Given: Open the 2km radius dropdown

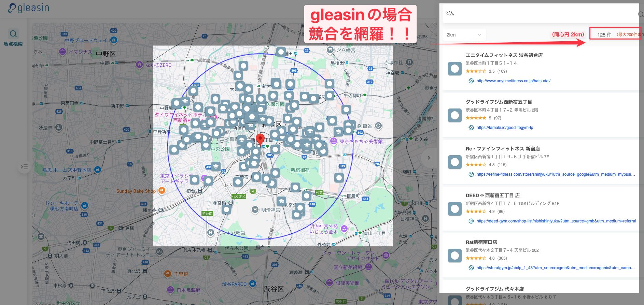Looking at the screenshot, I should pos(464,35).
